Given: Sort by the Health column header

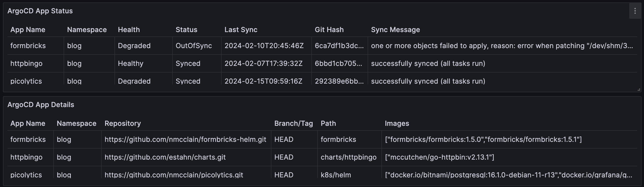Looking at the screenshot, I should point(129,30).
